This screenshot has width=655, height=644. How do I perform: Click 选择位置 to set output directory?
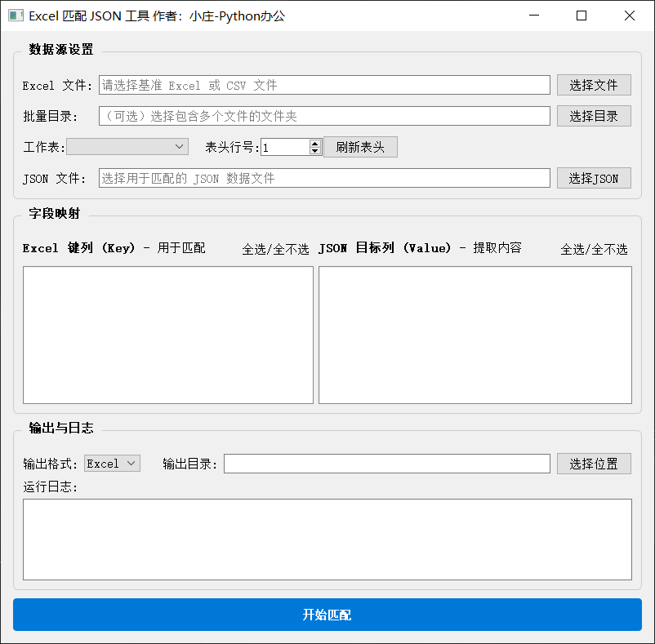[x=594, y=463]
